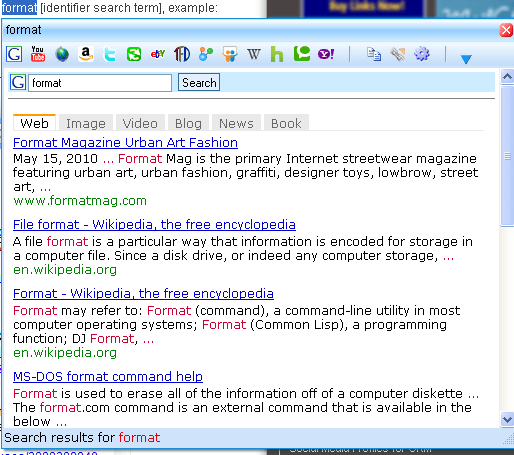Click the resize grip in the popup corner
The height and width of the screenshot is (455, 514).
(x=508, y=440)
